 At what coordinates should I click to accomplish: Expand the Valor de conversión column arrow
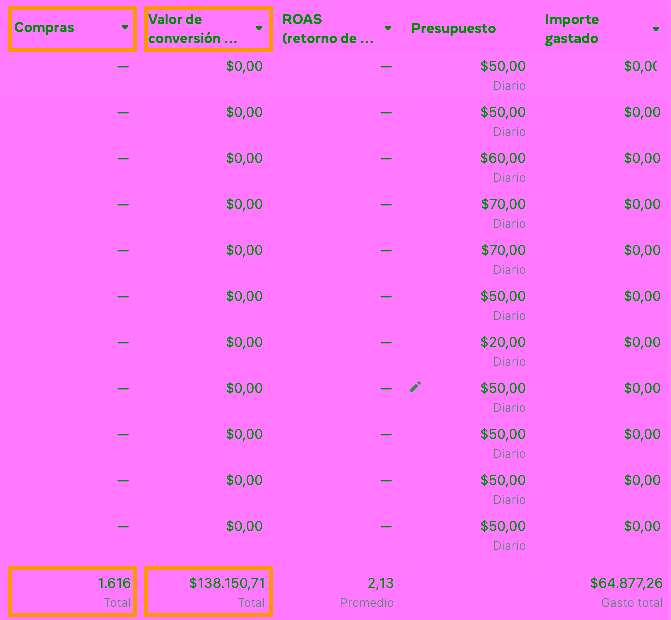point(259,29)
